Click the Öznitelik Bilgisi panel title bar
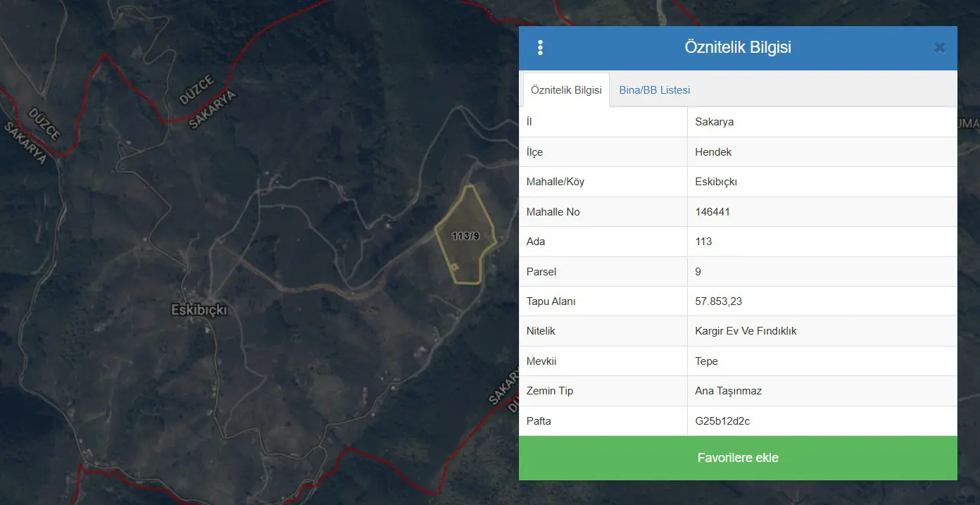Image resolution: width=980 pixels, height=505 pixels. click(x=738, y=48)
